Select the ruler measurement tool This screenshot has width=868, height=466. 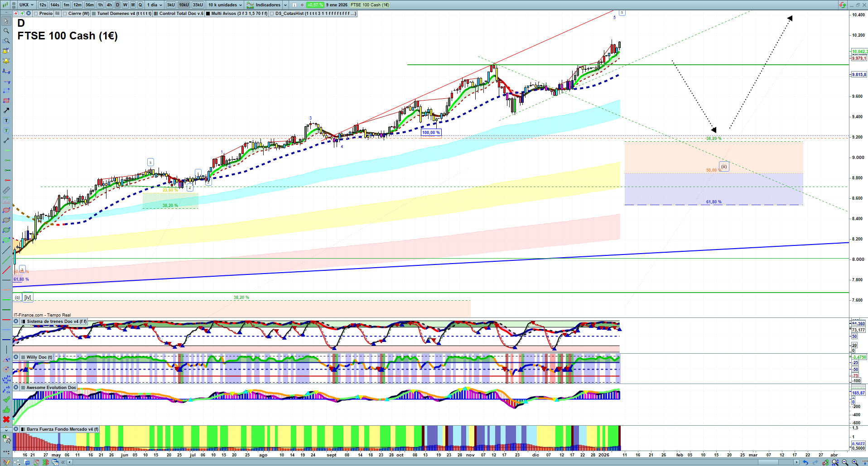pos(6,190)
